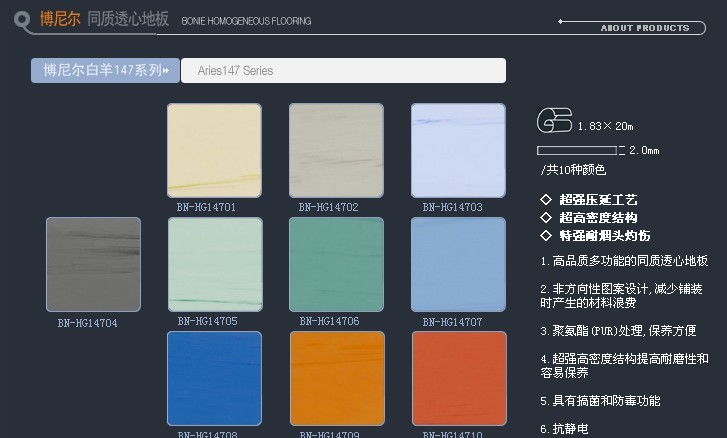The image size is (727, 438).
Task: Click the flooring roll size icon
Action: point(554,120)
